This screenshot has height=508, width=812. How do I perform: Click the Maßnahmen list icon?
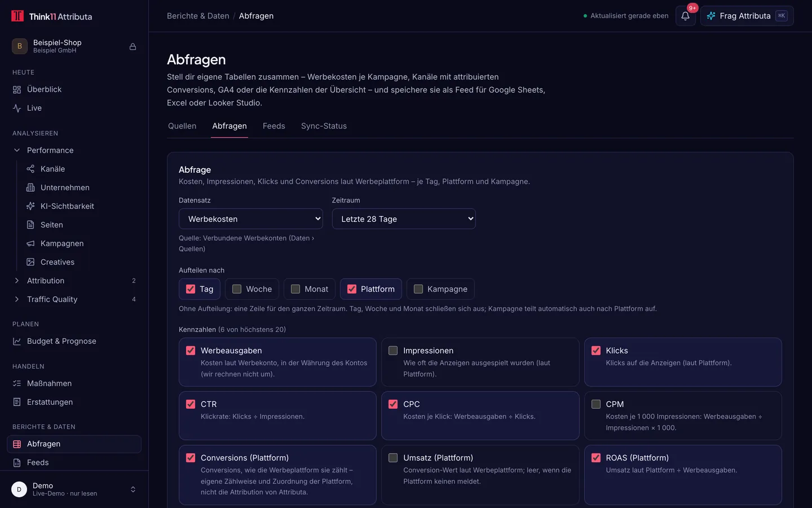pos(17,383)
